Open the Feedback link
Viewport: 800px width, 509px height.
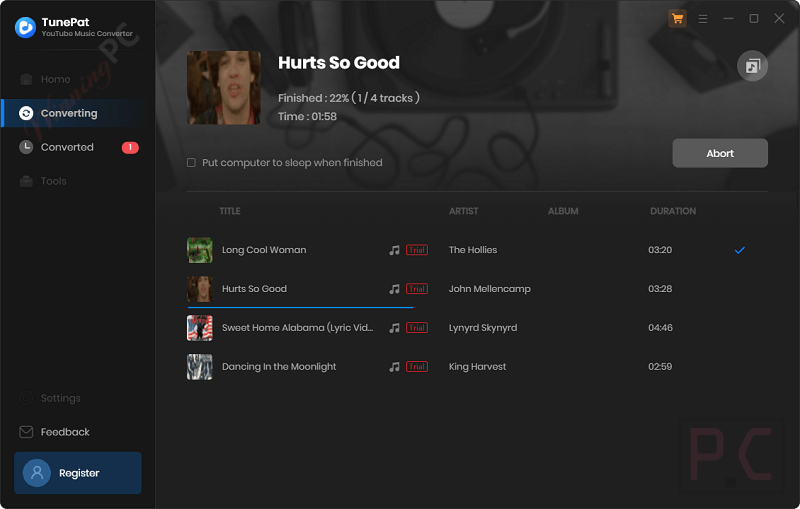(65, 432)
